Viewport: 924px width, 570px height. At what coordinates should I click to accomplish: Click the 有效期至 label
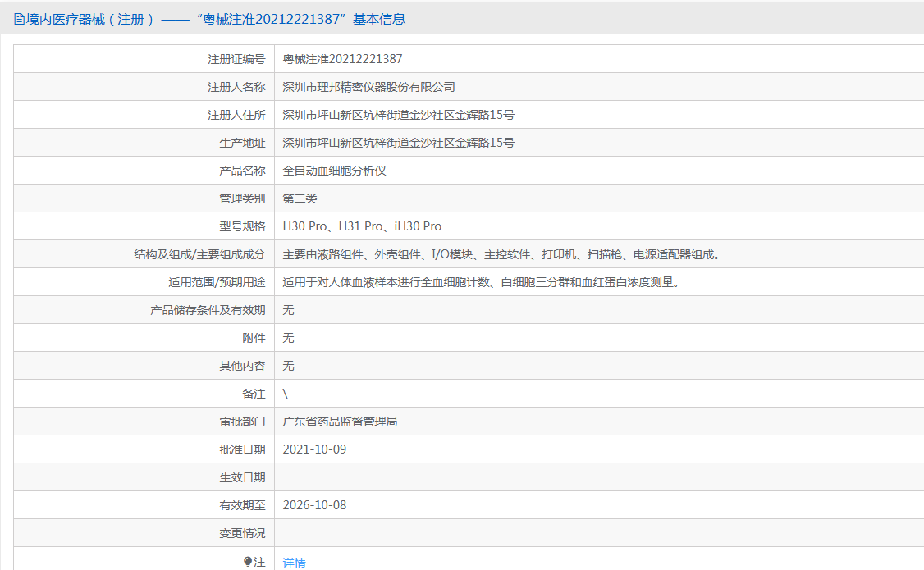point(242,505)
